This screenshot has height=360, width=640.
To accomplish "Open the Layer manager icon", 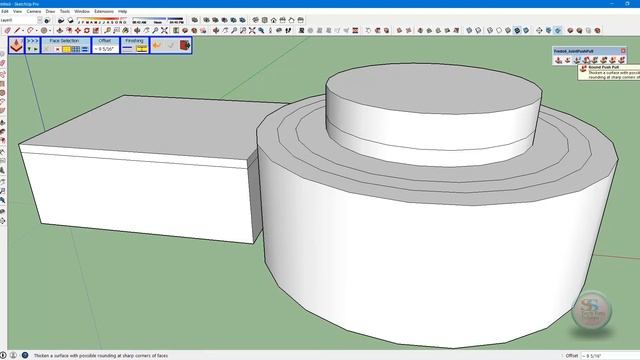I will point(47,20).
